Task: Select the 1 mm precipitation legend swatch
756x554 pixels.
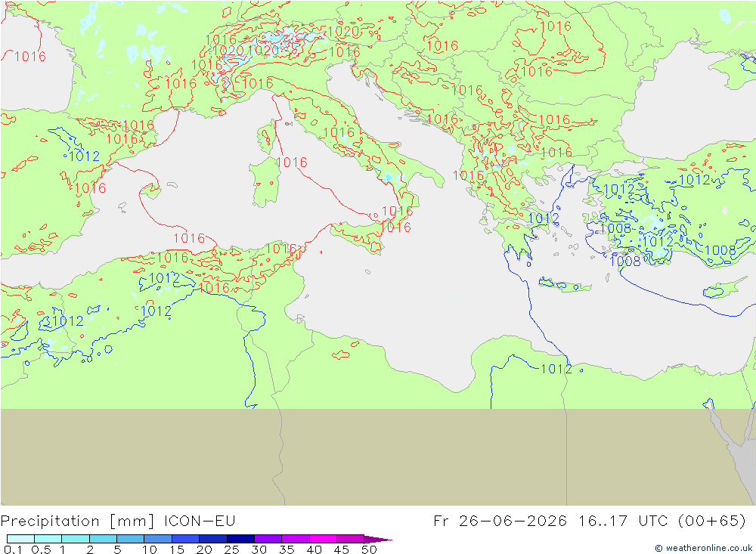Action: coord(75,539)
